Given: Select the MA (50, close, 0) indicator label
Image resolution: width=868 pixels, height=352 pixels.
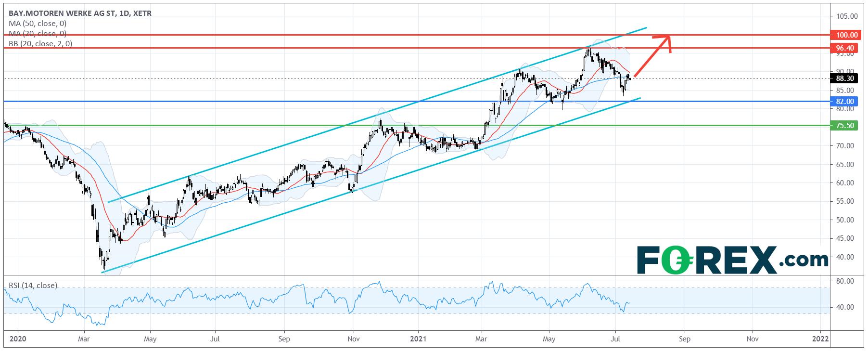Looking at the screenshot, I should pos(38,24).
